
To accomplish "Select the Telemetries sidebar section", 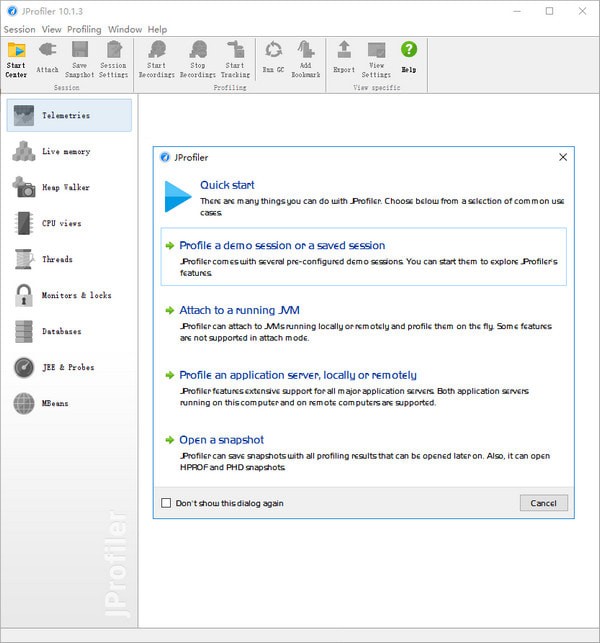I will point(69,115).
